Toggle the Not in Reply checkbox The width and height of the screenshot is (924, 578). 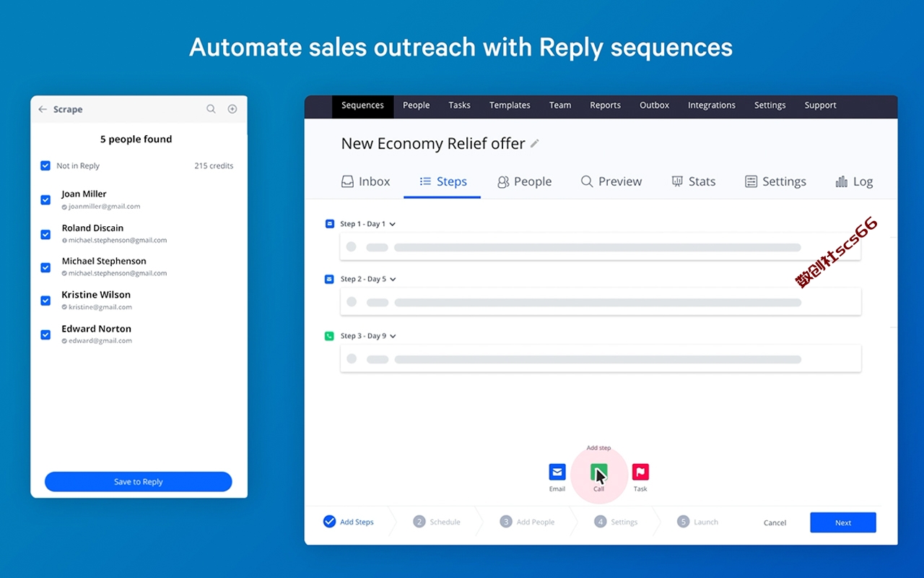click(x=45, y=165)
